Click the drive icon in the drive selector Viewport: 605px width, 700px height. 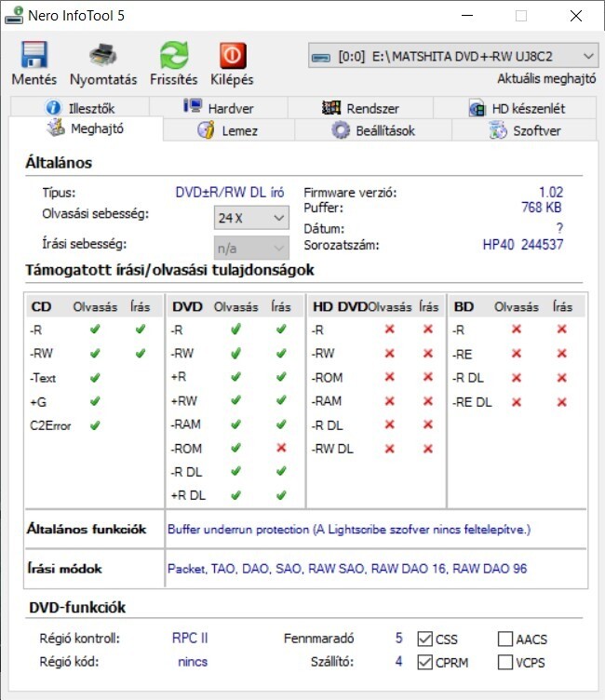[320, 57]
